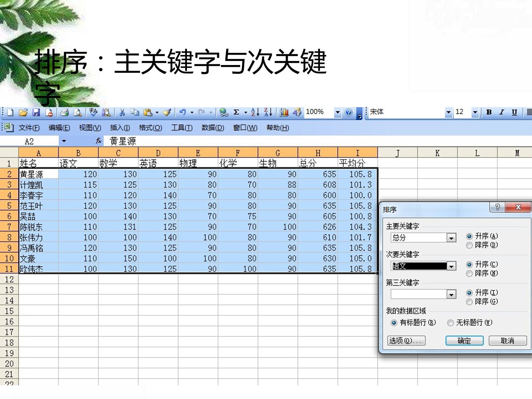Image resolution: width=532 pixels, height=399 pixels.
Task: Open the undo history dropdown arrow
Action: 192,112
